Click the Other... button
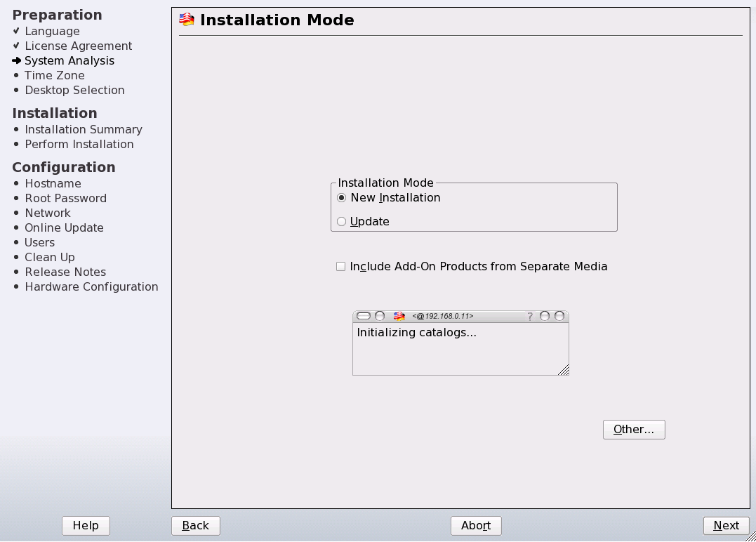 634,430
